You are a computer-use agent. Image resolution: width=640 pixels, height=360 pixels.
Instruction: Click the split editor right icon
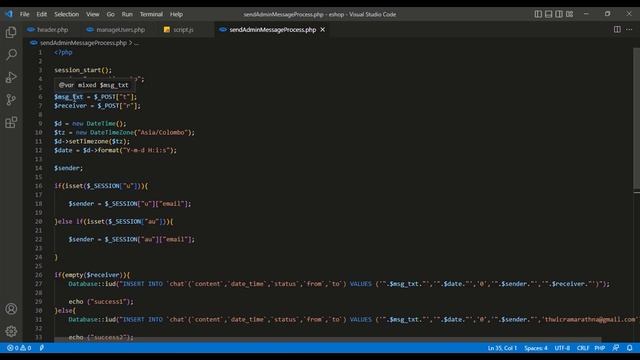pos(617,29)
